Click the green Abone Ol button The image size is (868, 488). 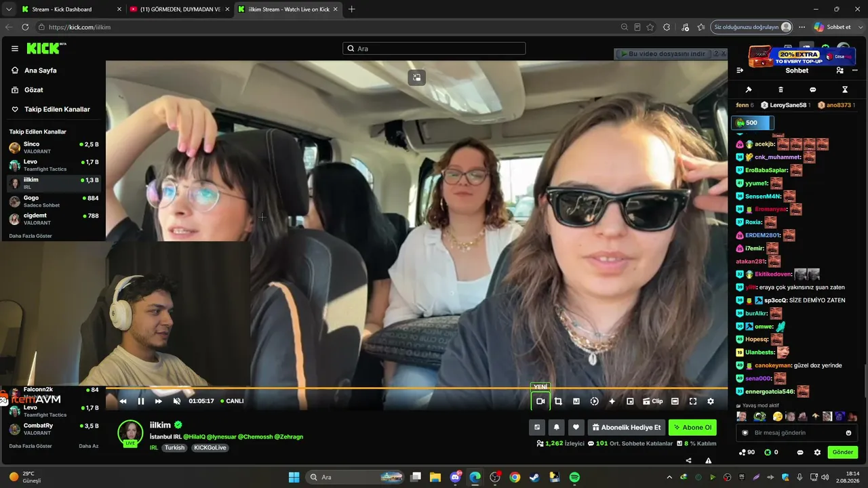(x=692, y=428)
